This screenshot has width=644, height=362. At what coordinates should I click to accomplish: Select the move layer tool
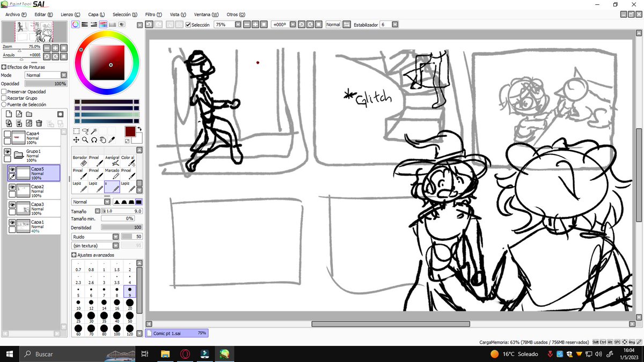coord(77,139)
